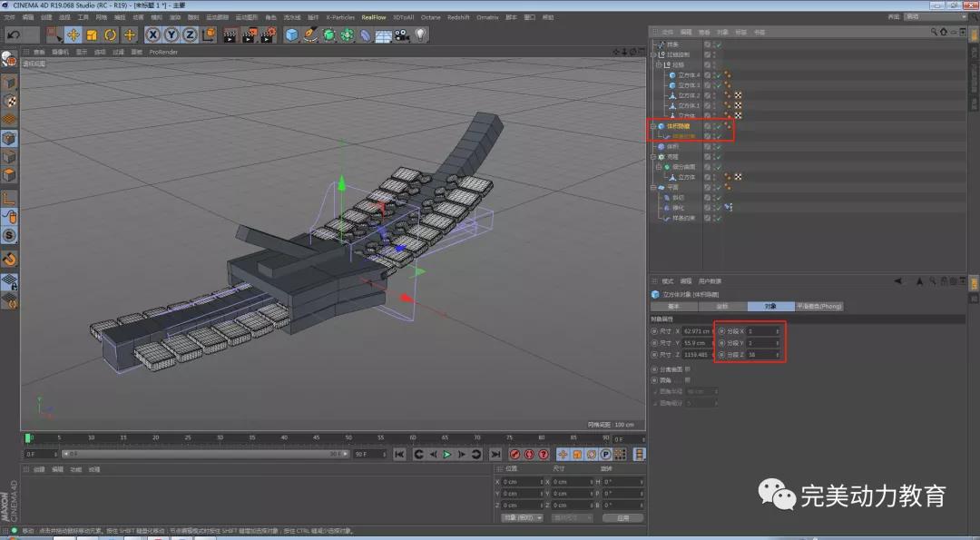Toggle 尺寸 Y animation radio dot

[654, 343]
